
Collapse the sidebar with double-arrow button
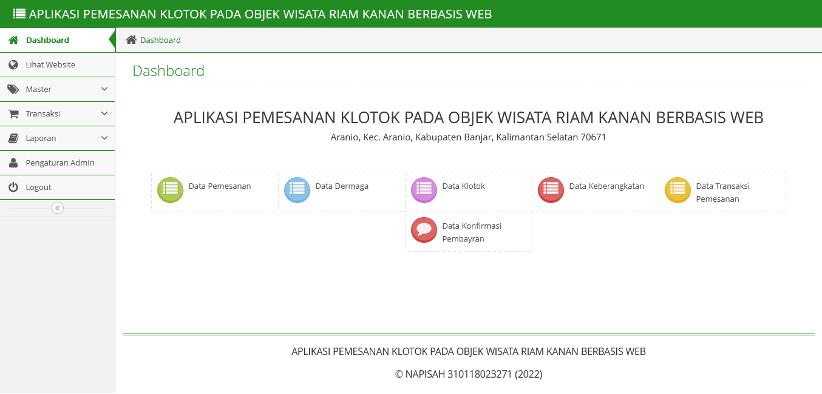(58, 208)
